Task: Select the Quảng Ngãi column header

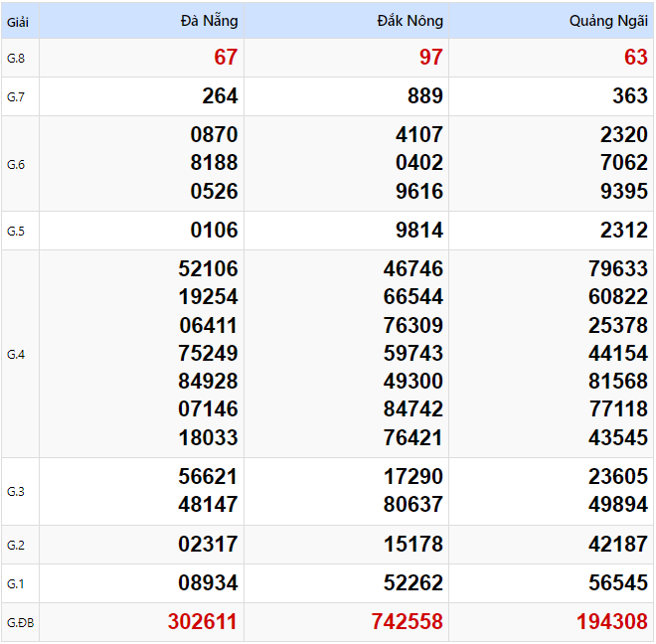Action: click(x=608, y=21)
